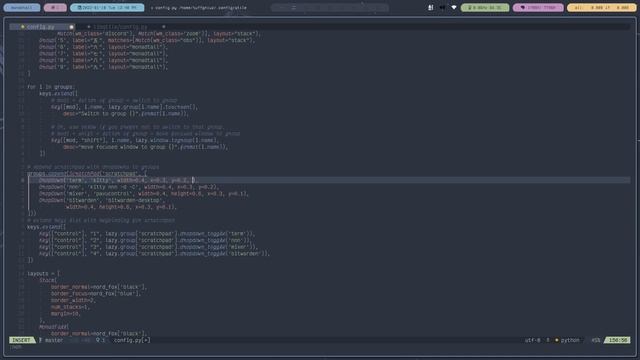Image resolution: width=640 pixels, height=360 pixels.
Task: Click the master git branch label in the statusline
Action: (51, 340)
